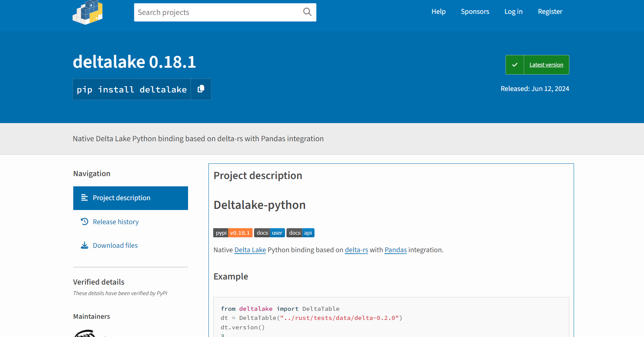Go to Register
644x337 pixels.
550,12
